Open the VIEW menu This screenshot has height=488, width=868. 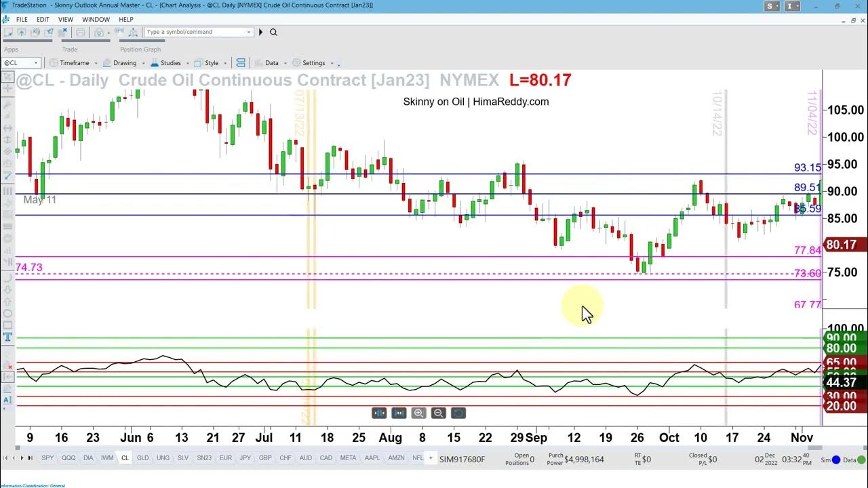(65, 20)
